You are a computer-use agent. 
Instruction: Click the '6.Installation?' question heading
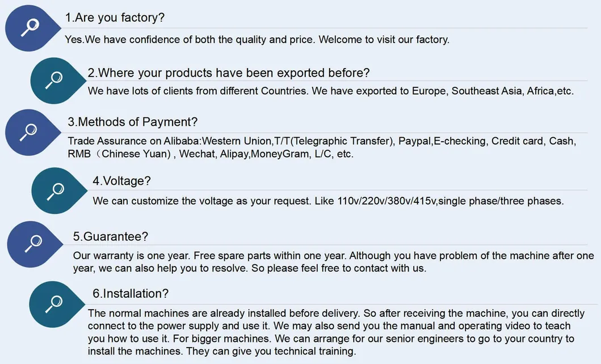point(131,294)
